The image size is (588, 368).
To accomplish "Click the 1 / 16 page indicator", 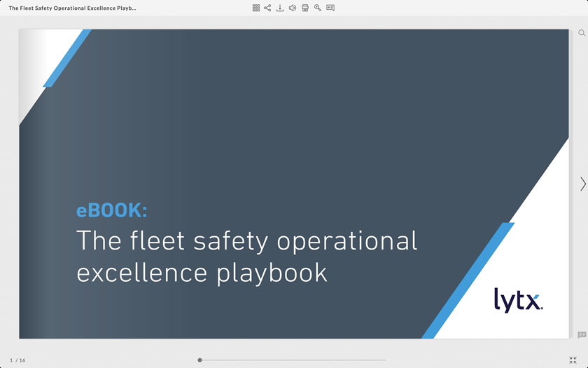I will pos(17,360).
